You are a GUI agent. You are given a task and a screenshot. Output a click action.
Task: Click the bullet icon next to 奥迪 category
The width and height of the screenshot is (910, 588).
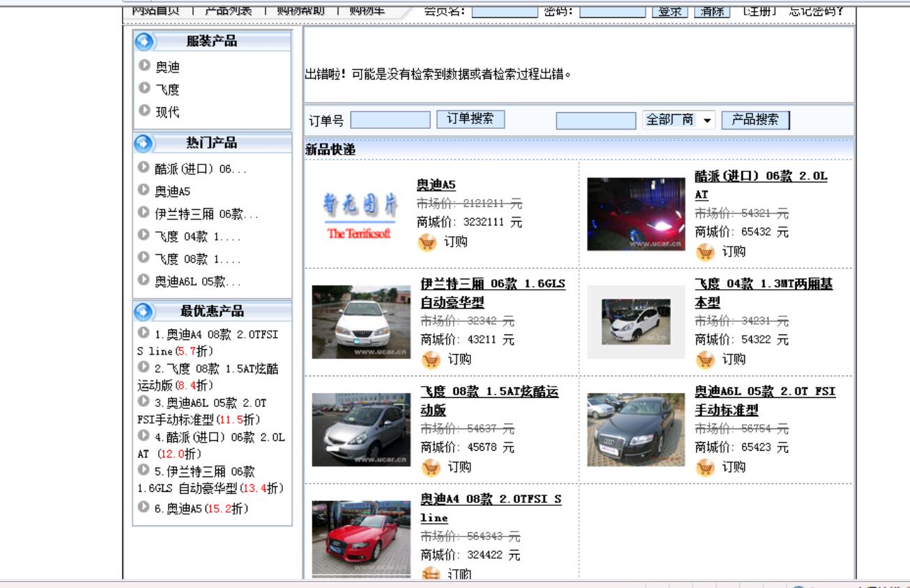tap(144, 65)
